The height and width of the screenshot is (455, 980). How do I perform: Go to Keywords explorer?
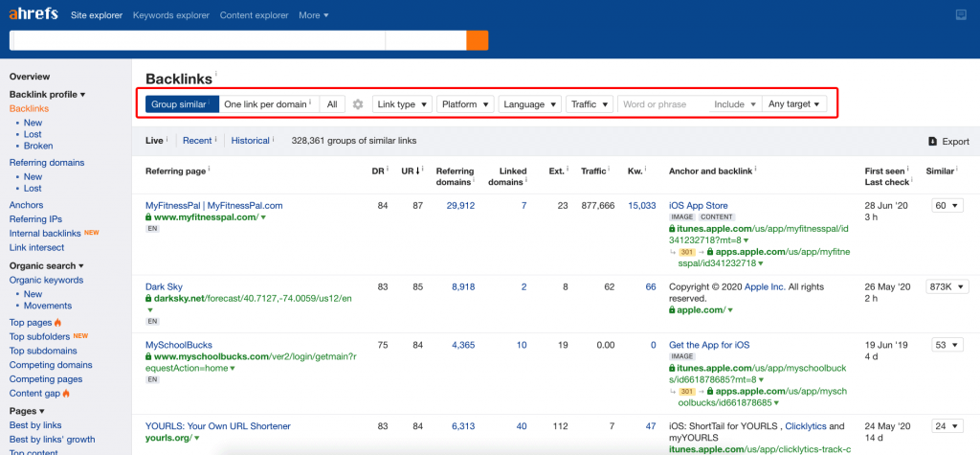point(171,15)
